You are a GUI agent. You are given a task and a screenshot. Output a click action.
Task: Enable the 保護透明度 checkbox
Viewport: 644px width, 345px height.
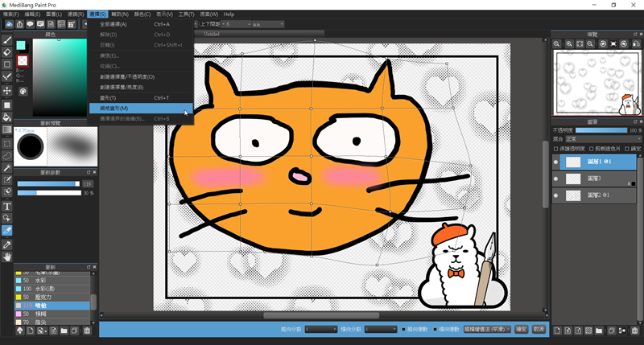click(555, 148)
